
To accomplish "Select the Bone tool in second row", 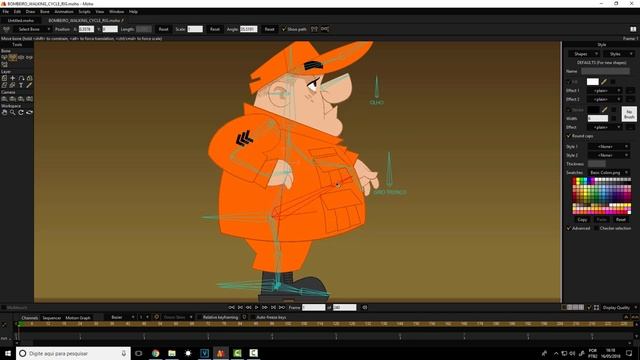I will [4, 64].
